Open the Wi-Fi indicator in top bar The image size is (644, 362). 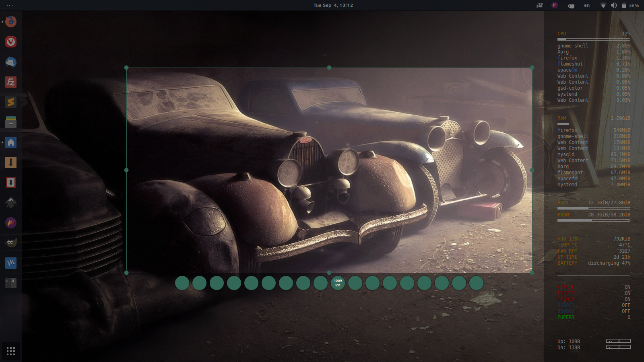point(603,5)
